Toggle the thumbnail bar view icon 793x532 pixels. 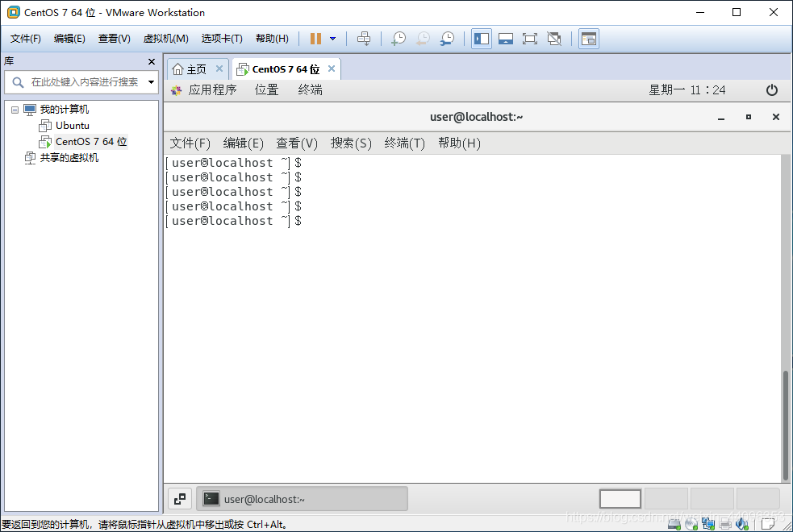click(506, 39)
